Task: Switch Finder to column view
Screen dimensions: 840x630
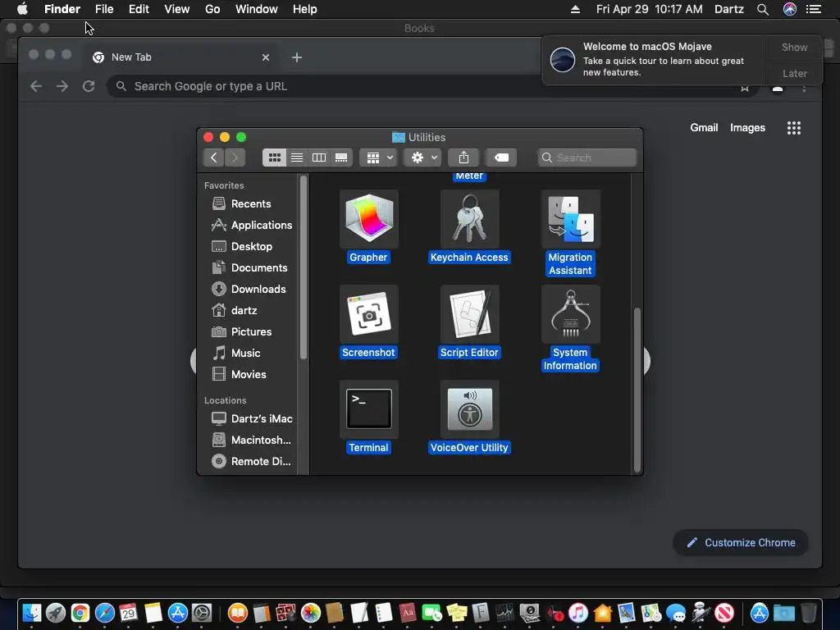Action: click(319, 157)
